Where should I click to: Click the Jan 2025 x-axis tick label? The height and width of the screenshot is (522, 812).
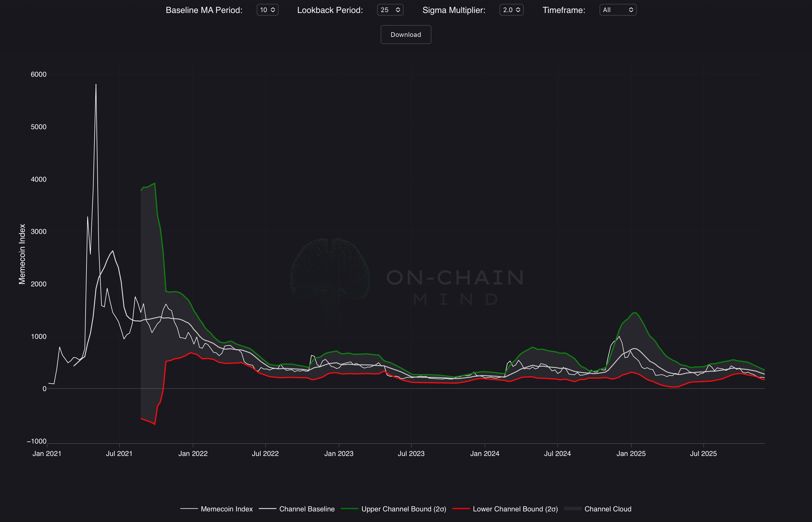click(631, 454)
